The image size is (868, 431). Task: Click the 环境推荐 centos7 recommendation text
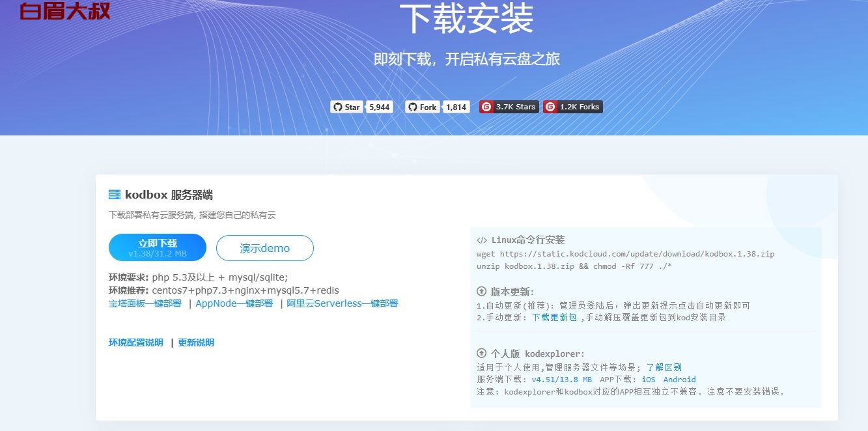click(224, 290)
